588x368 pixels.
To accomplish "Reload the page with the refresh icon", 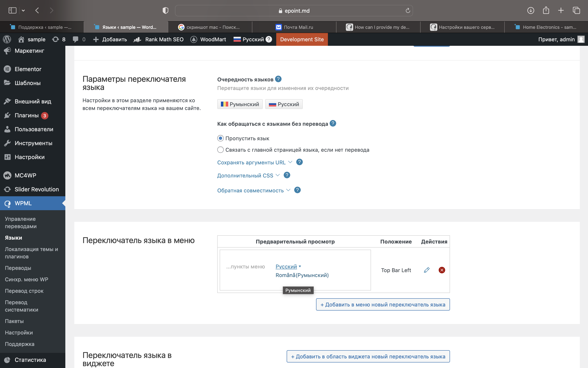I will click(x=408, y=10).
